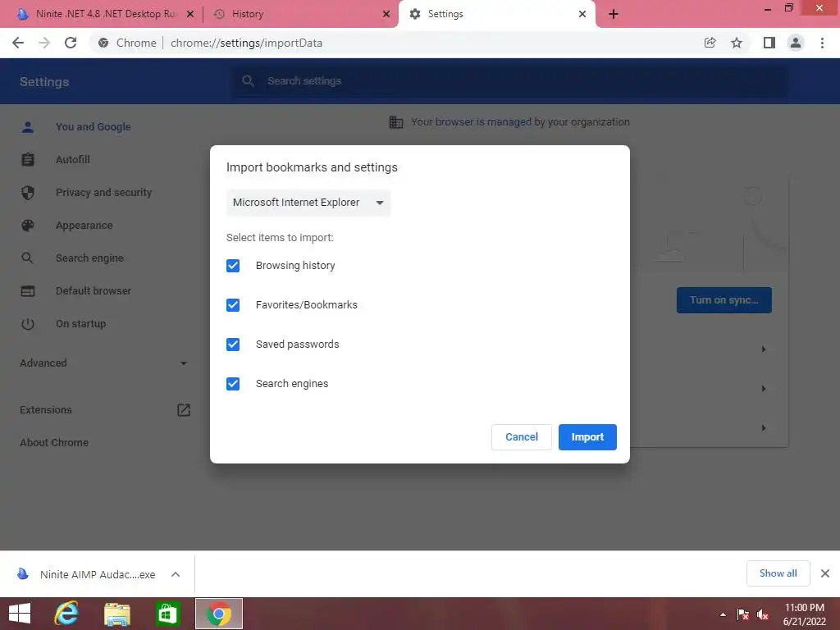Open Default browser settings

coord(94,291)
